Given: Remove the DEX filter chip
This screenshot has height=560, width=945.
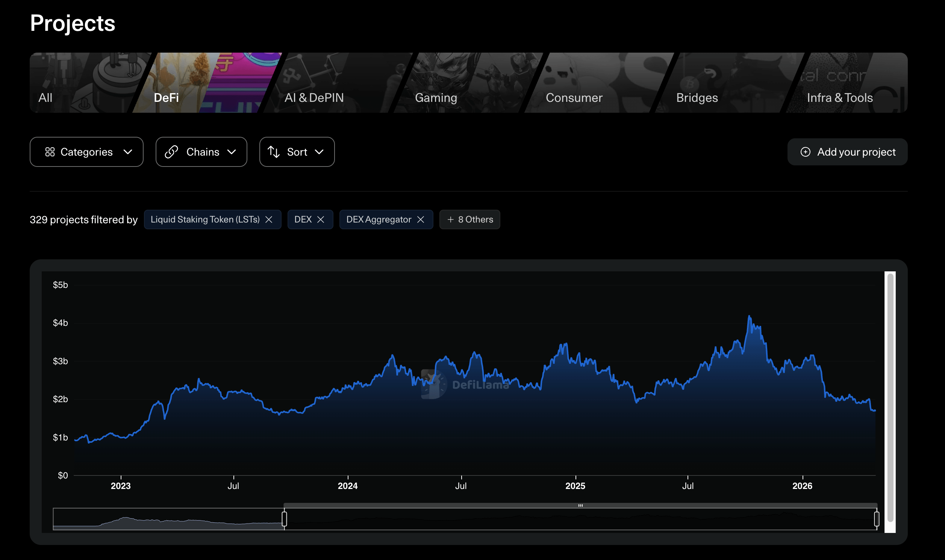Looking at the screenshot, I should 321,219.
